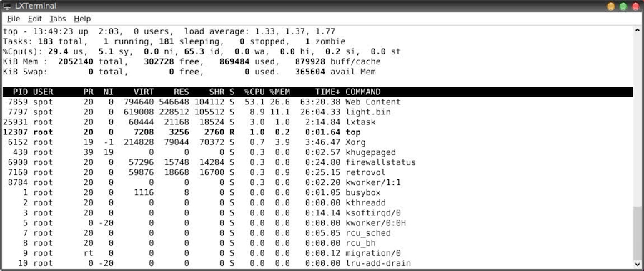Open the File menu

point(14,19)
